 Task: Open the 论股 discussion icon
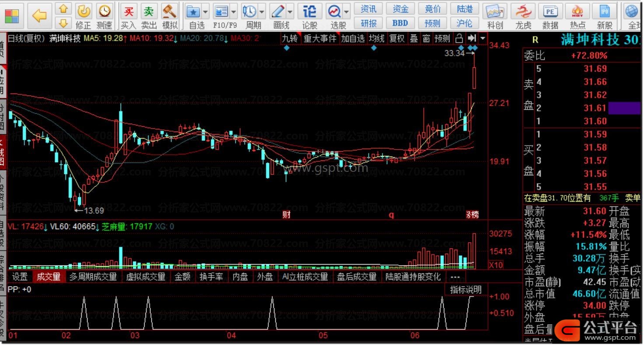[310, 16]
